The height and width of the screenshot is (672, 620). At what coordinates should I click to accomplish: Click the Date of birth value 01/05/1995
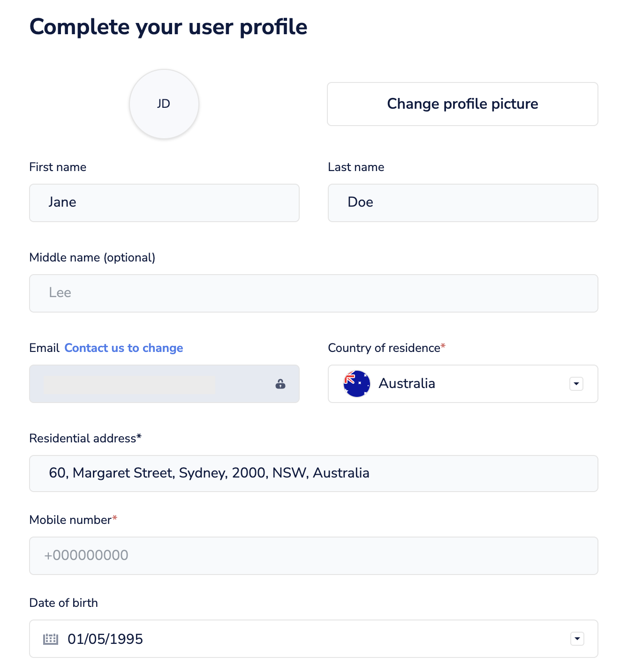click(x=106, y=639)
